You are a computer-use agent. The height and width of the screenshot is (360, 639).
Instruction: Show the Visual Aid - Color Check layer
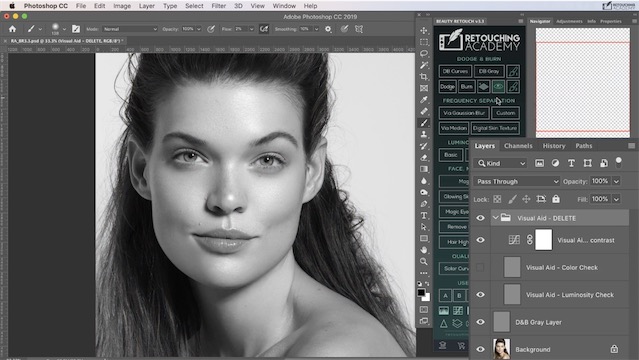click(480, 267)
